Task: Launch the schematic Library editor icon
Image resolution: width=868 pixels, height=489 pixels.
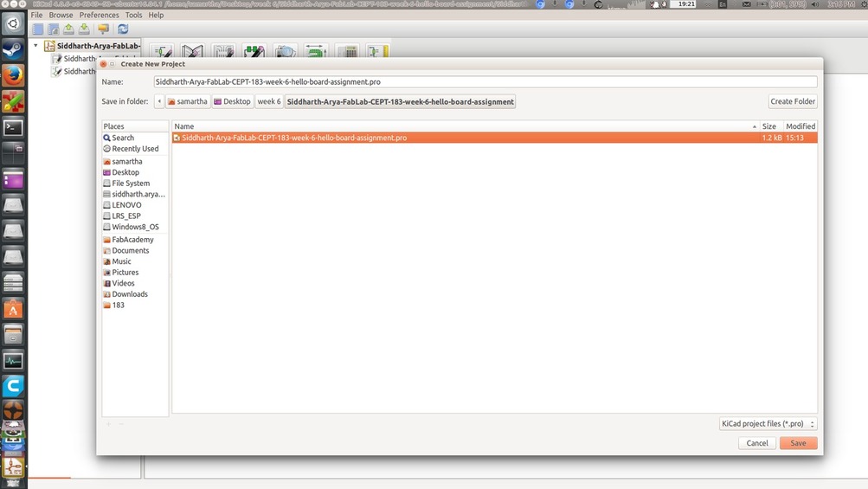Action: [193, 52]
